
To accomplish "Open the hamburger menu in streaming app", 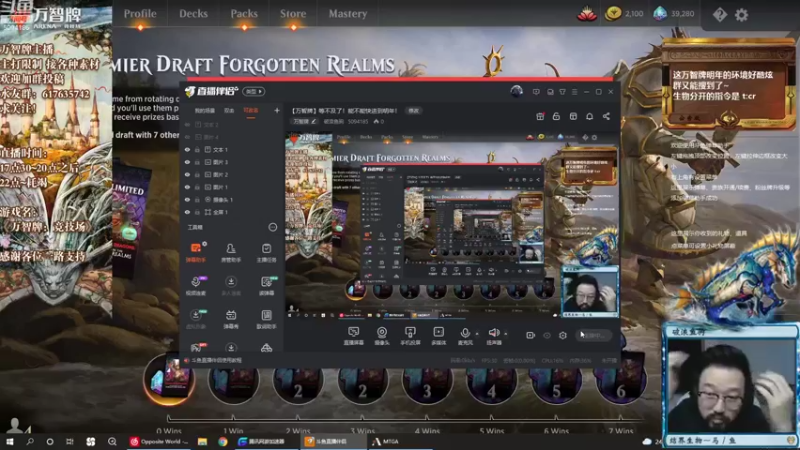I will click(574, 92).
